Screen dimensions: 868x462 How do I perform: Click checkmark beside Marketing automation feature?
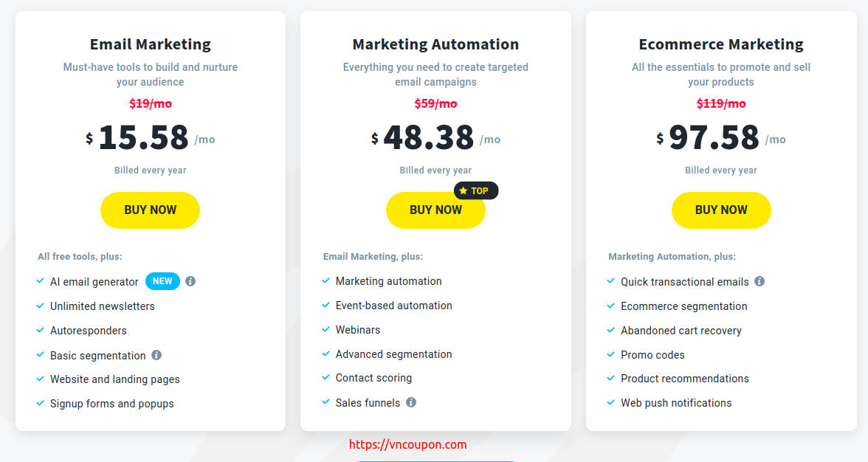click(325, 280)
